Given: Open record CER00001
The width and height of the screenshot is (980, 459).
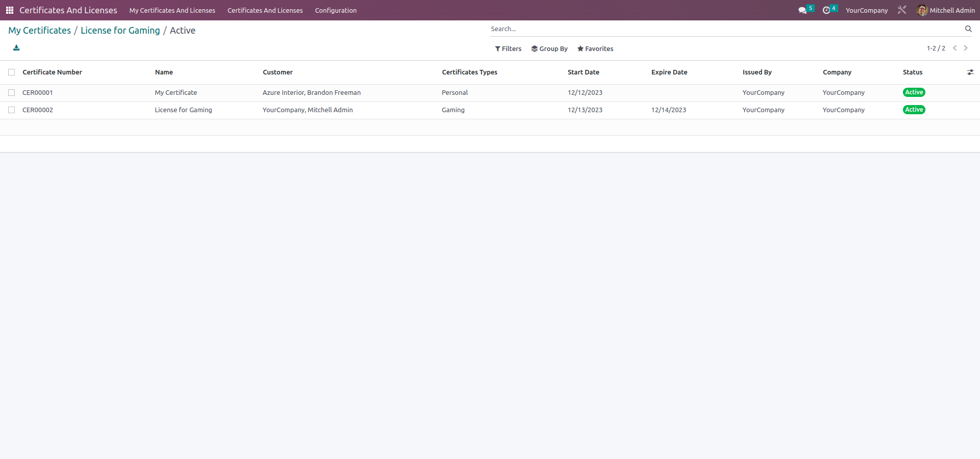Looking at the screenshot, I should click(38, 93).
